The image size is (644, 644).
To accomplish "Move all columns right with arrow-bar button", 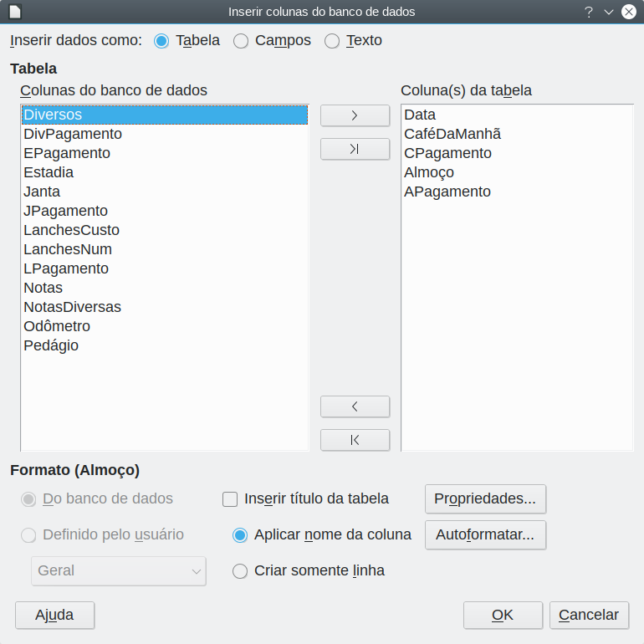I will tap(355, 149).
